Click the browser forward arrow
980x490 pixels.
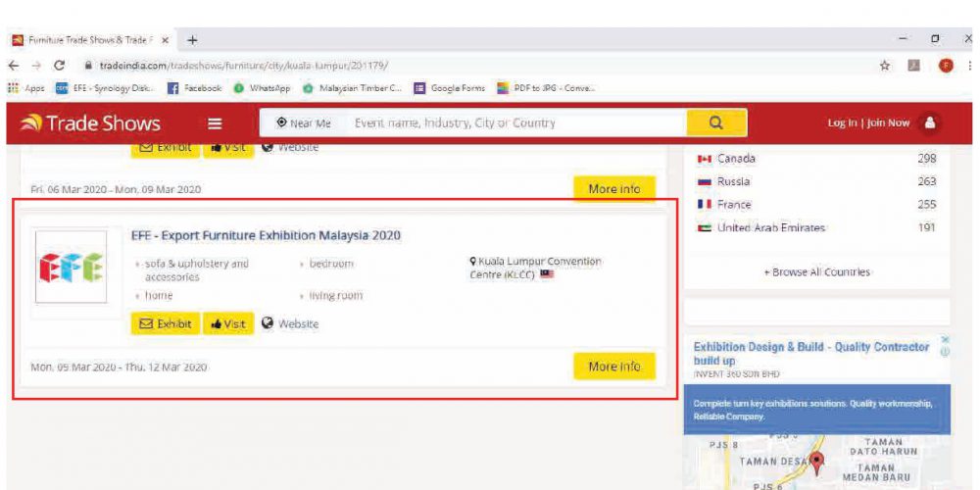coord(36,65)
